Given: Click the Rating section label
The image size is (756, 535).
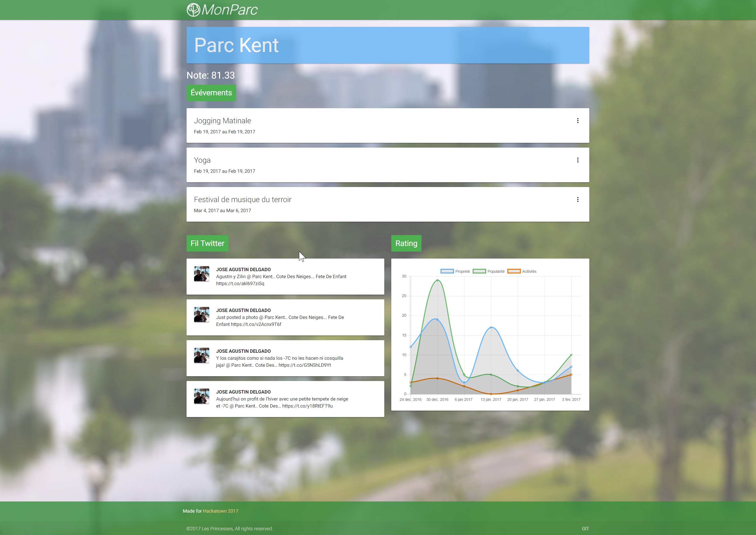Looking at the screenshot, I should click(x=406, y=243).
